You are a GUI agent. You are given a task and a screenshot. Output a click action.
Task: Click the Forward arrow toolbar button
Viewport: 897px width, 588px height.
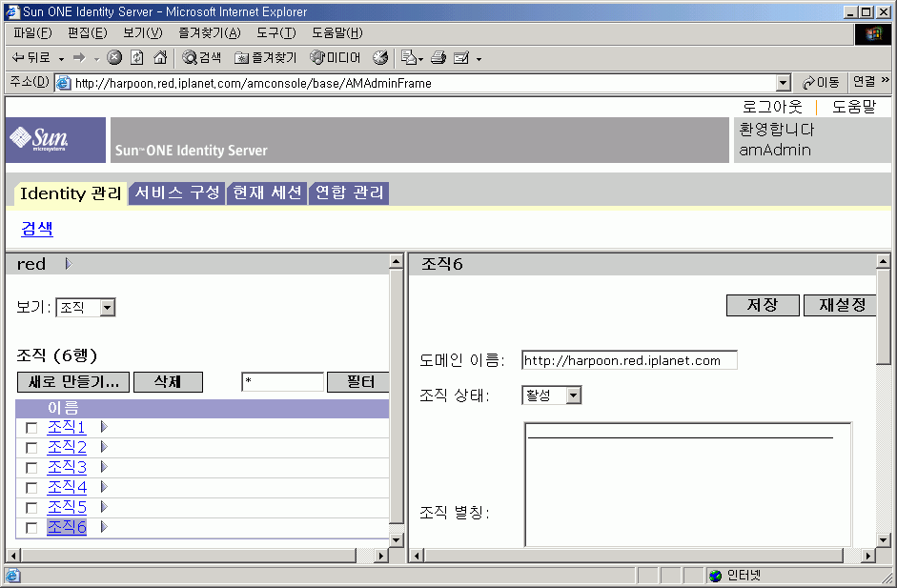79,58
